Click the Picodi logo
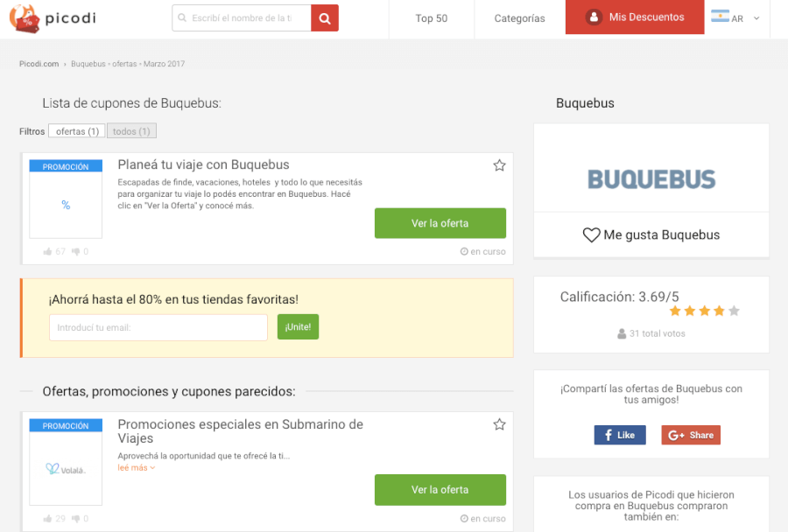Screen dimensions: 788x532 click(x=53, y=17)
